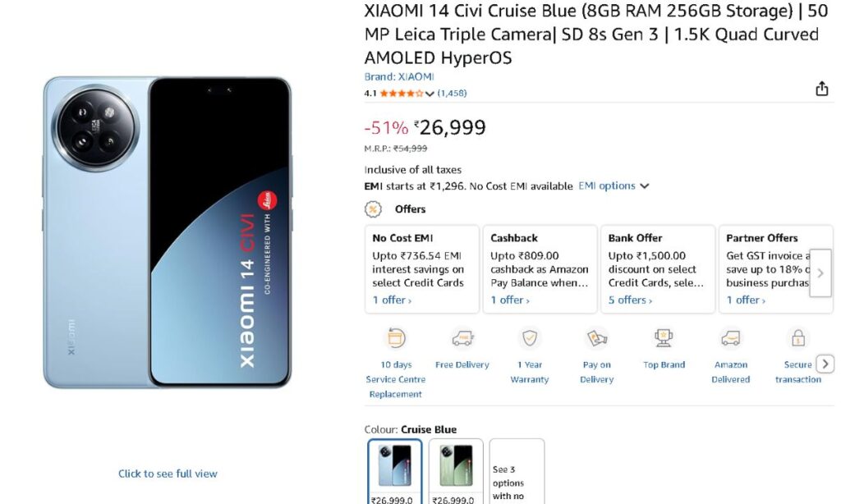Click the Secure transaction lock icon
The image size is (841, 504).
[797, 338]
